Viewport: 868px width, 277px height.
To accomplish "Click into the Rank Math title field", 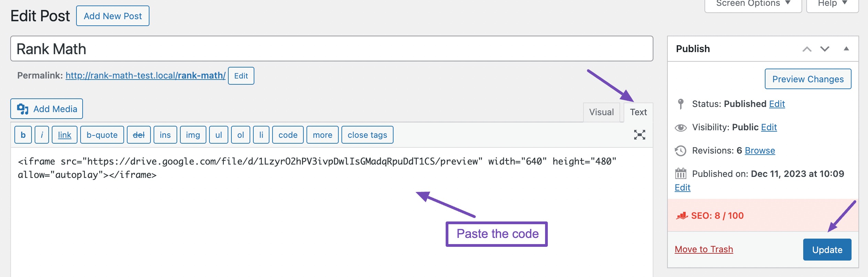I will pos(331,49).
